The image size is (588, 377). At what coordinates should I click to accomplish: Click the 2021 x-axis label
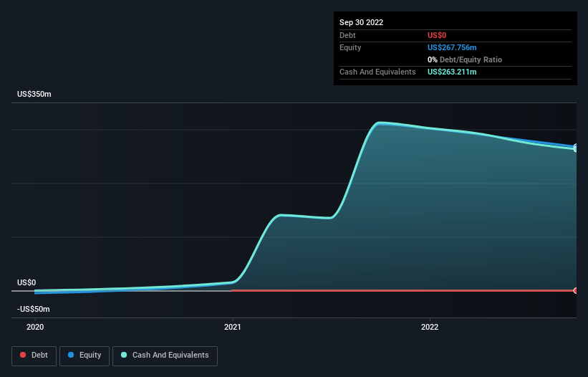click(x=233, y=327)
